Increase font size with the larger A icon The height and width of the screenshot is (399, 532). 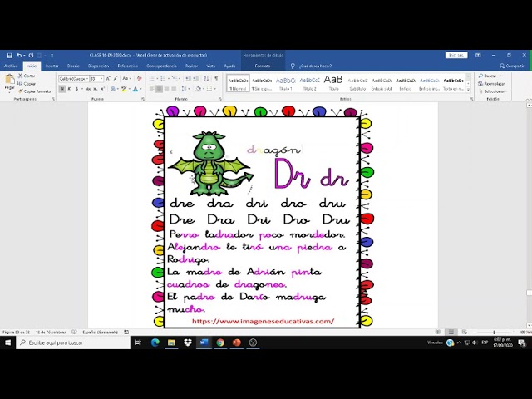coord(108,79)
